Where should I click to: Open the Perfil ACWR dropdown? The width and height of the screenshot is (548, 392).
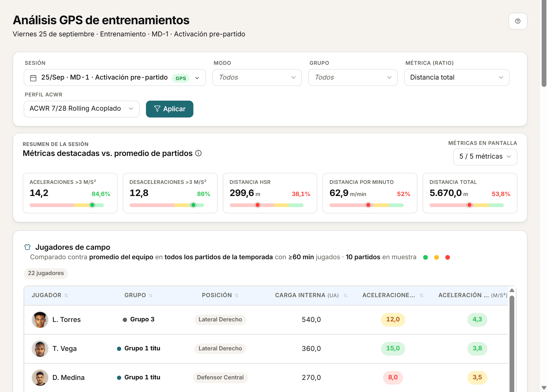pos(82,109)
